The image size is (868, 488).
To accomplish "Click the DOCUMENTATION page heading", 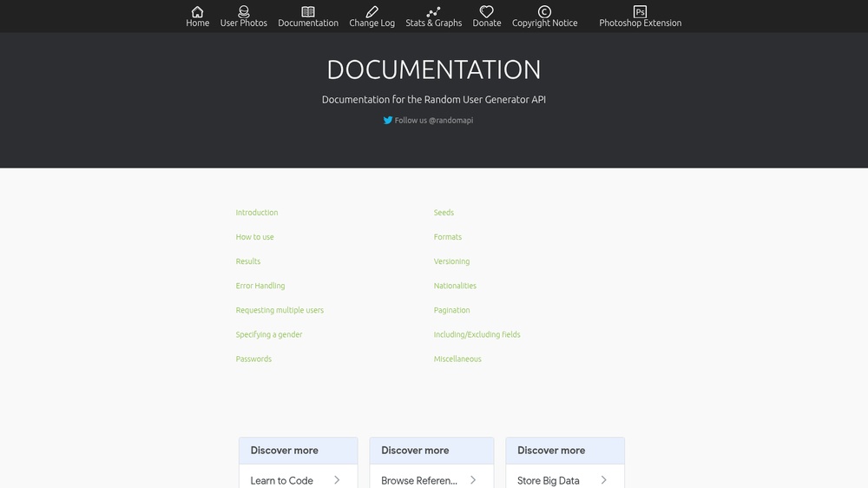I will (433, 69).
